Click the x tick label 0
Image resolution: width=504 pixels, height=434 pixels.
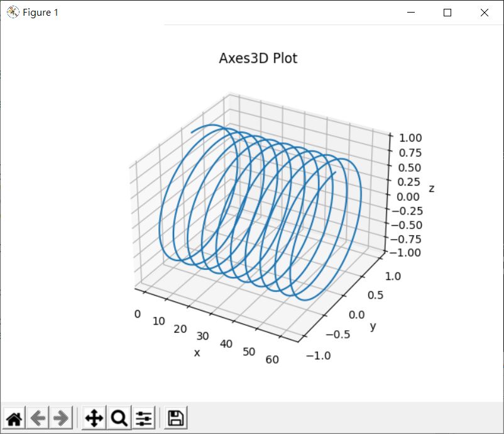(x=137, y=314)
